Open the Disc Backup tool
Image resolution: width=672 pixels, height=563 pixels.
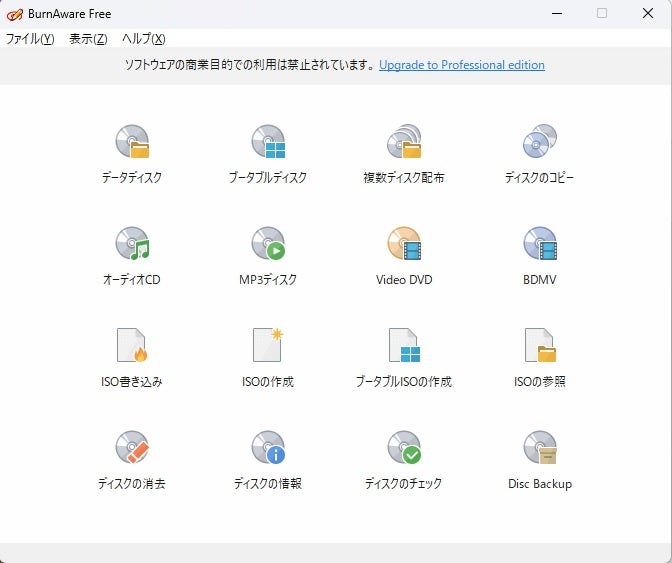tap(539, 449)
